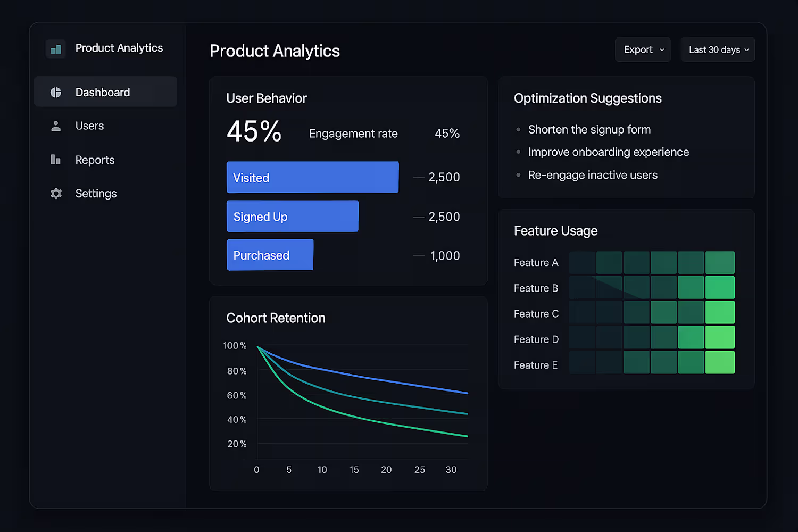Screen dimensions: 798x532
Task: Click the Product Analytics logo icon
Action: coord(56,49)
